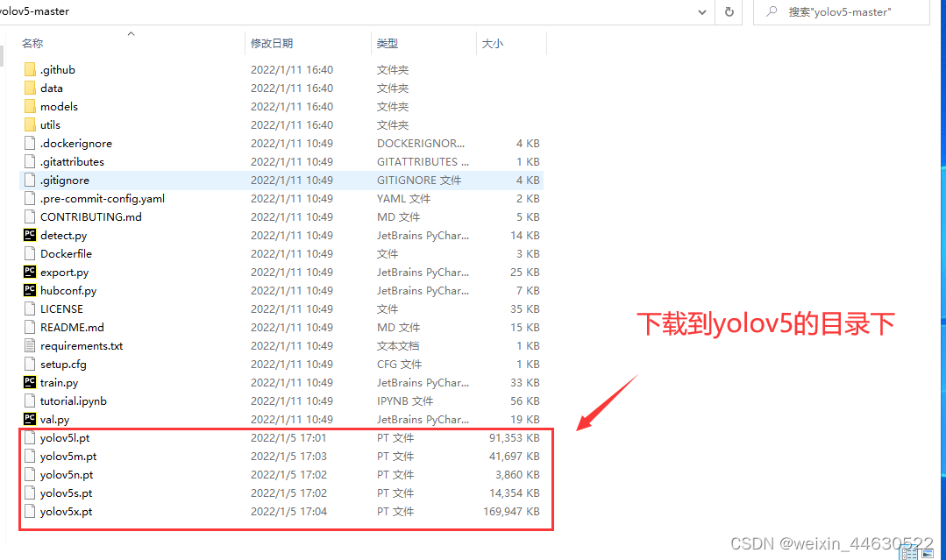Select the CONTRIBUTING.md file name
The width and height of the screenshot is (946, 560).
(90, 217)
